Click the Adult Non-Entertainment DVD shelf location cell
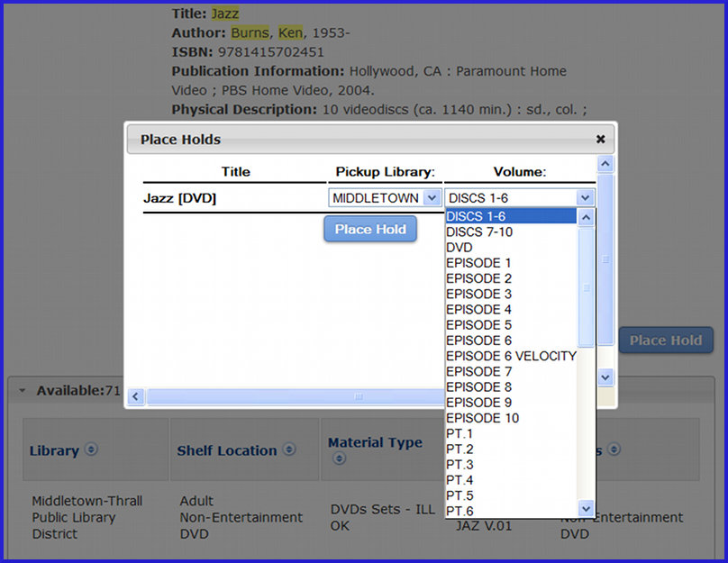Screen dimensions: 728x563 coord(241,517)
